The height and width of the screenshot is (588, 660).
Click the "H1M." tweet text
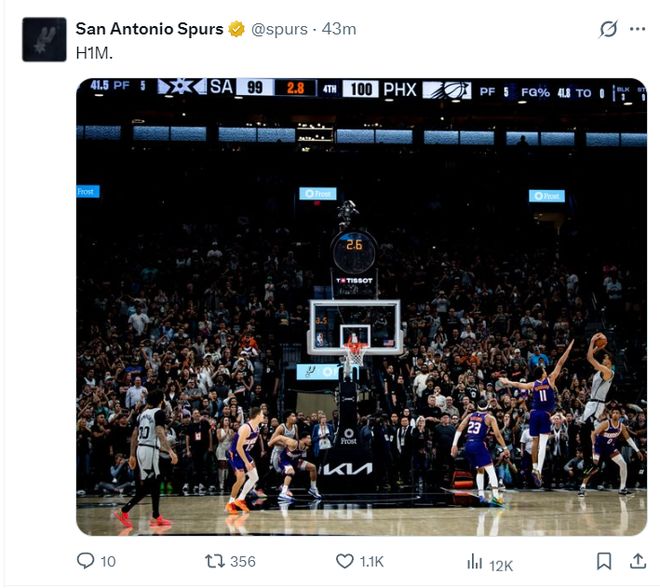coord(94,52)
